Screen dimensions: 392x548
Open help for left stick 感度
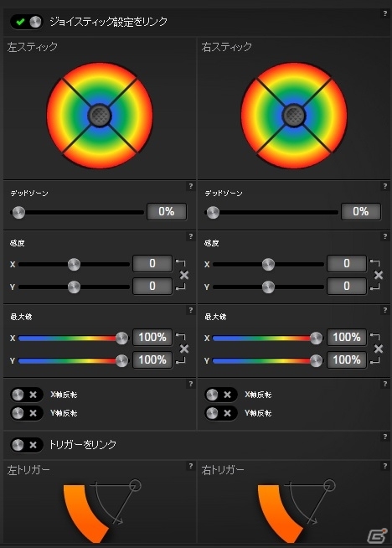coord(191,236)
